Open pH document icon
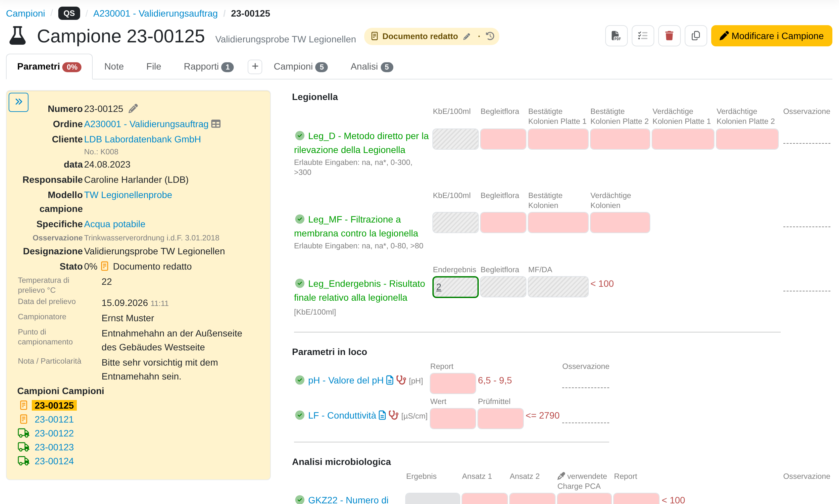 [x=390, y=380]
